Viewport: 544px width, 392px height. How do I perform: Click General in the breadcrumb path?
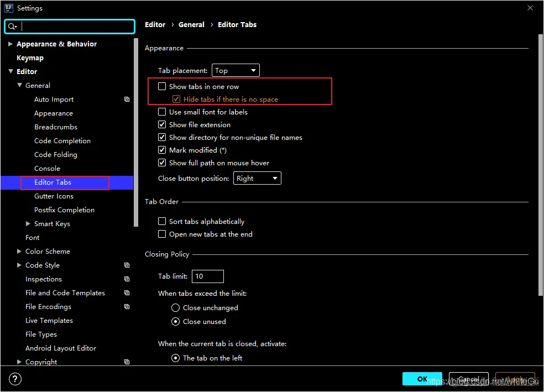point(191,25)
